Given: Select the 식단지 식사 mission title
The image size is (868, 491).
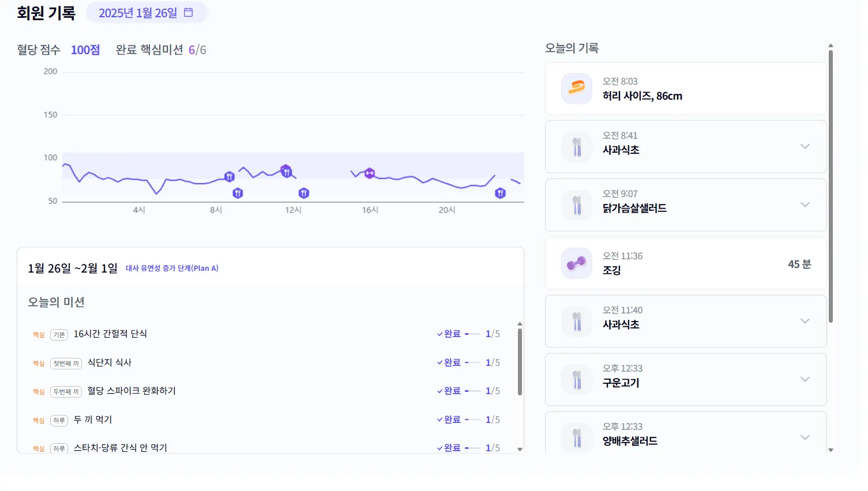Looking at the screenshot, I should click(x=110, y=362).
